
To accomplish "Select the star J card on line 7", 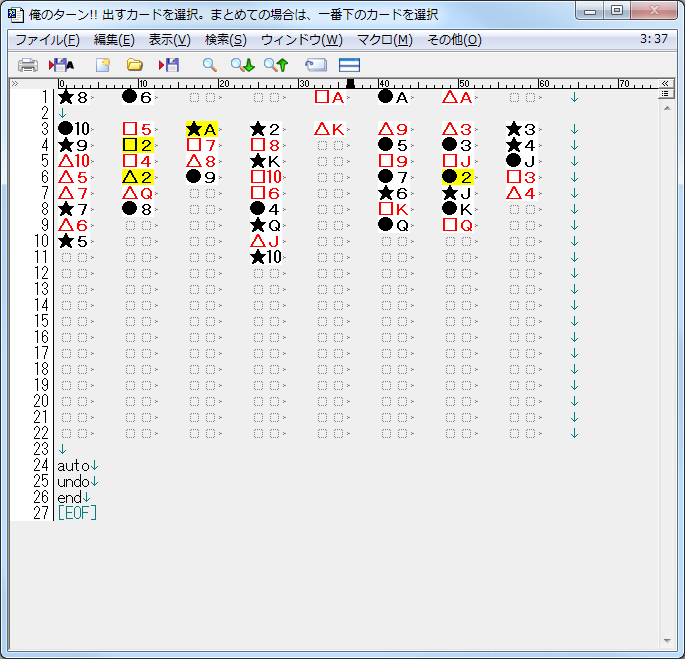I will (x=458, y=193).
